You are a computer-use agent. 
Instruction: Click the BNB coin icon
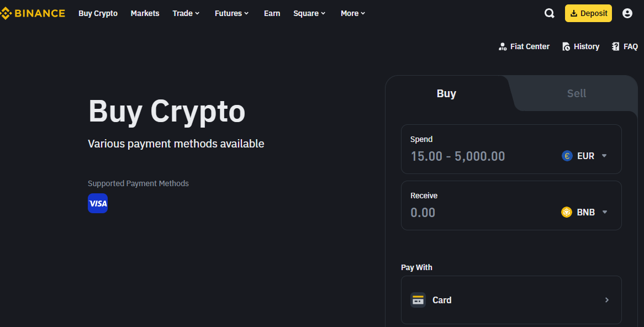(x=567, y=213)
